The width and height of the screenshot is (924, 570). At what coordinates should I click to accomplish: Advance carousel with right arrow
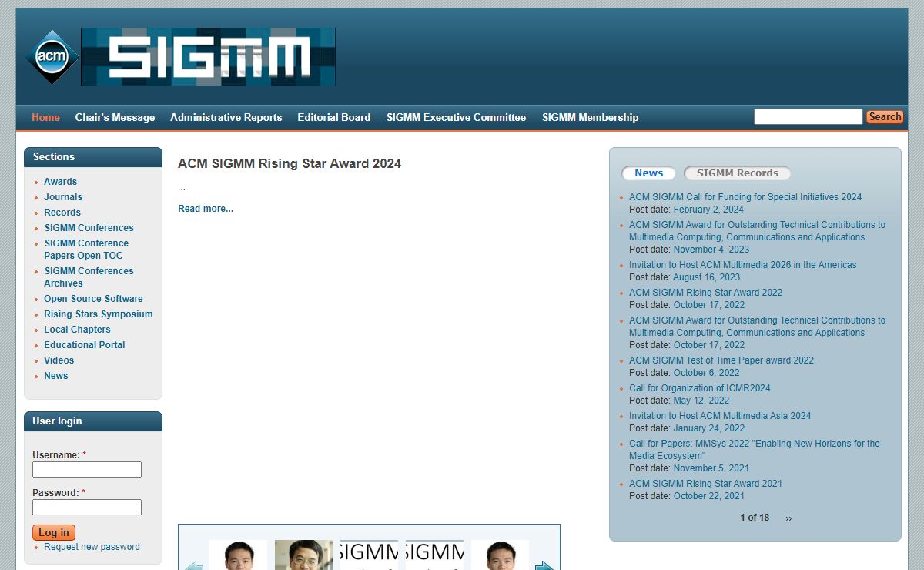(544, 566)
